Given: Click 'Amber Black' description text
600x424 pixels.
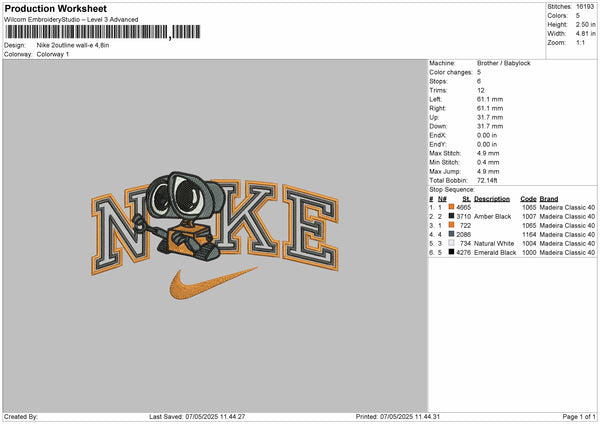Looking at the screenshot, I should pos(492,217).
